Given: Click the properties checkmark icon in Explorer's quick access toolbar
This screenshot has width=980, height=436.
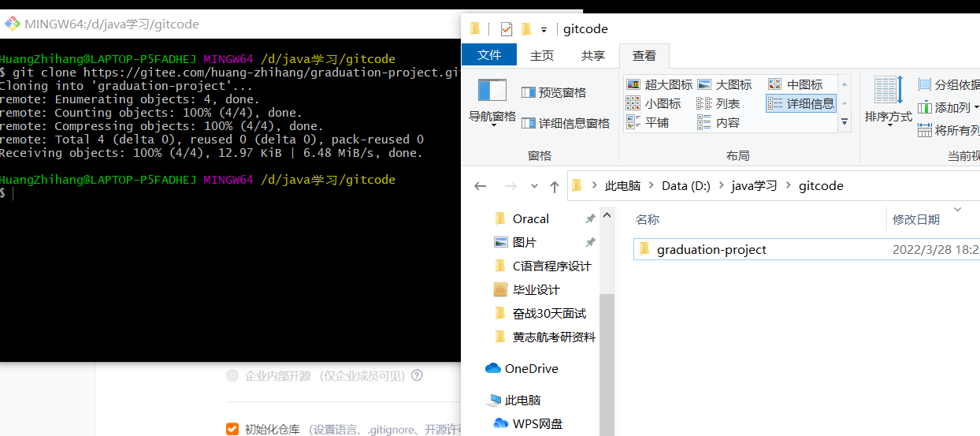Looking at the screenshot, I should 507,29.
